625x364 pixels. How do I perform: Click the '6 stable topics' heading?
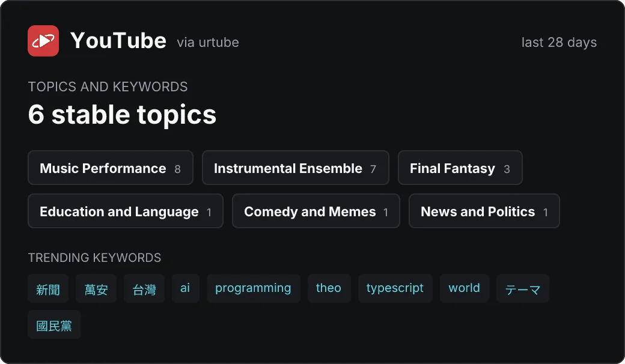pos(122,114)
